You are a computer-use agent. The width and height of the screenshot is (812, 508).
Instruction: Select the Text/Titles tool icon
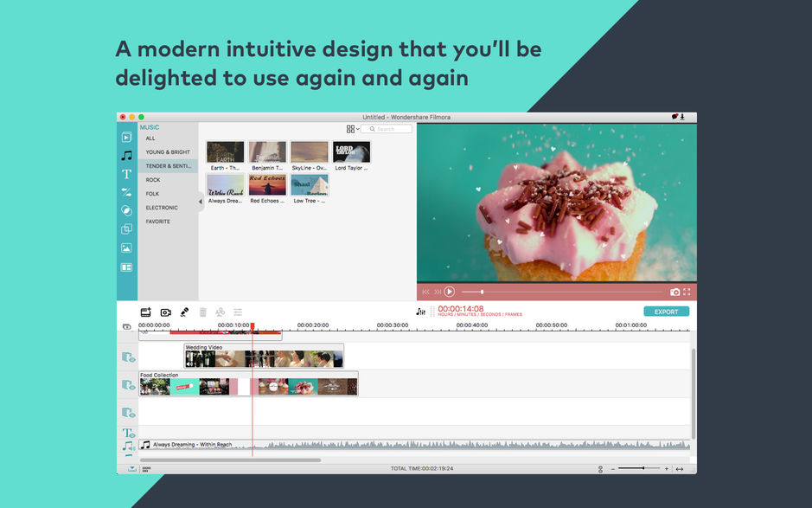point(126,174)
